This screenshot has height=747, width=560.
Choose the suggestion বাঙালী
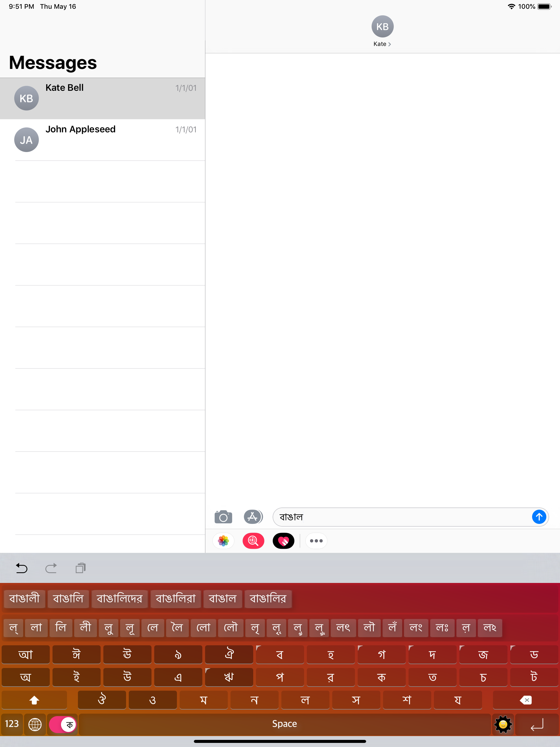click(x=24, y=599)
